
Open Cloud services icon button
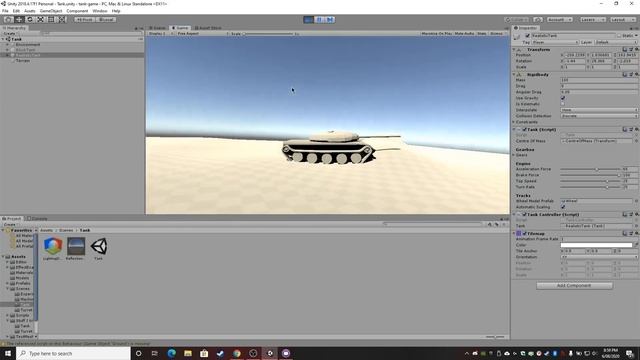(x=538, y=20)
